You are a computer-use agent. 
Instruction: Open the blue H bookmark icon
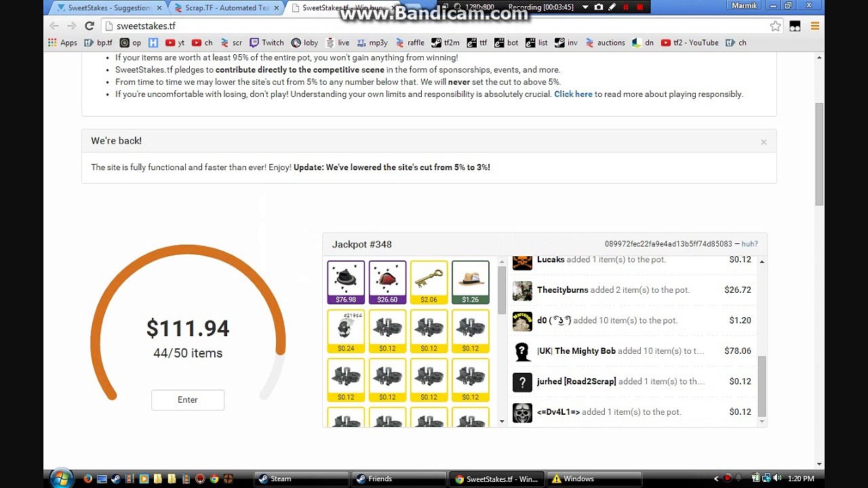(153, 43)
